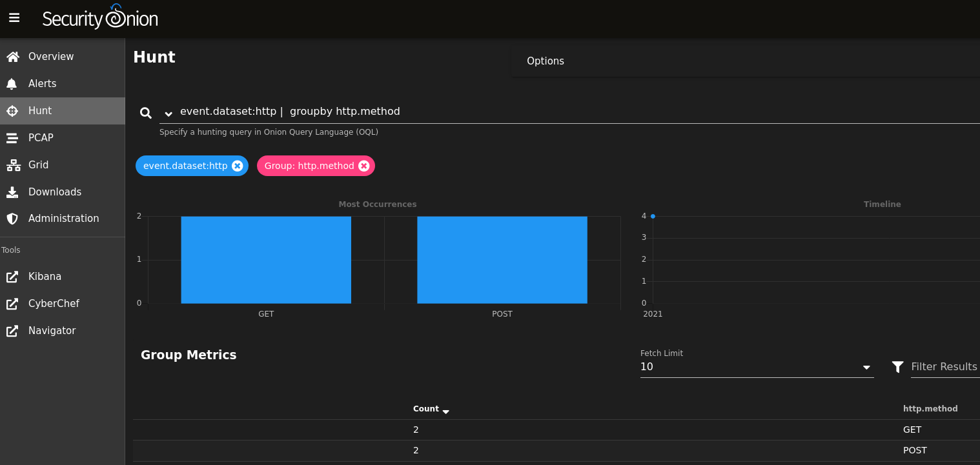Image resolution: width=980 pixels, height=465 pixels.
Task: Click the Overview home icon
Action: tap(12, 57)
